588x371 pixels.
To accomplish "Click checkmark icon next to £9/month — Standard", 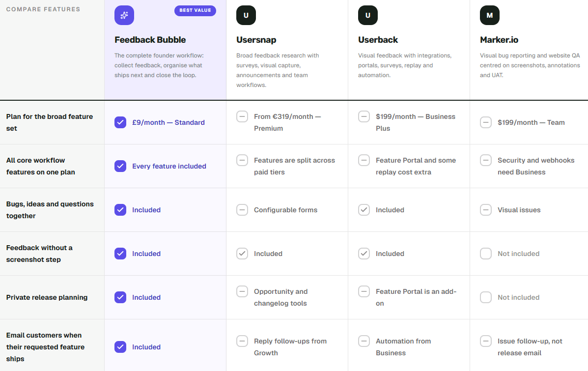I will pyautogui.click(x=120, y=122).
